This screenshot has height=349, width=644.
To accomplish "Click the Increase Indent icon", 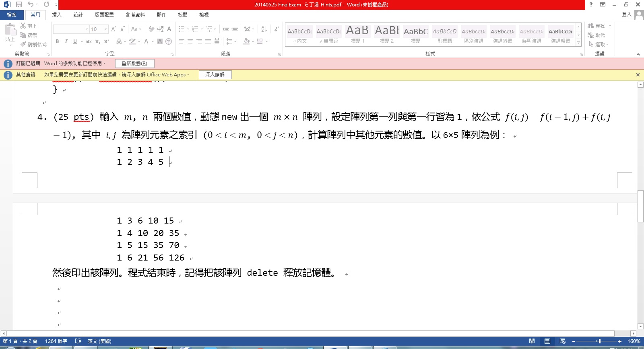I will click(235, 29).
